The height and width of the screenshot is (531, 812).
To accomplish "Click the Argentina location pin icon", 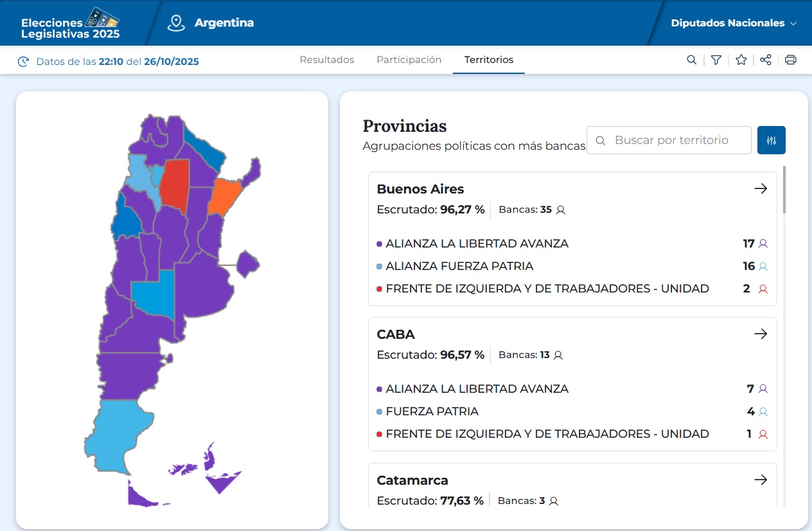I will point(175,23).
